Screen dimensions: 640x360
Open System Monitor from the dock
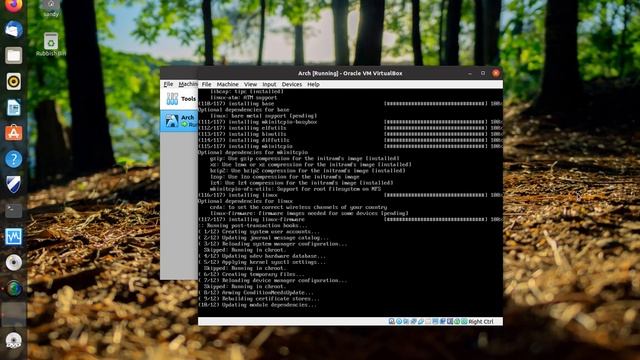[x=13, y=237]
